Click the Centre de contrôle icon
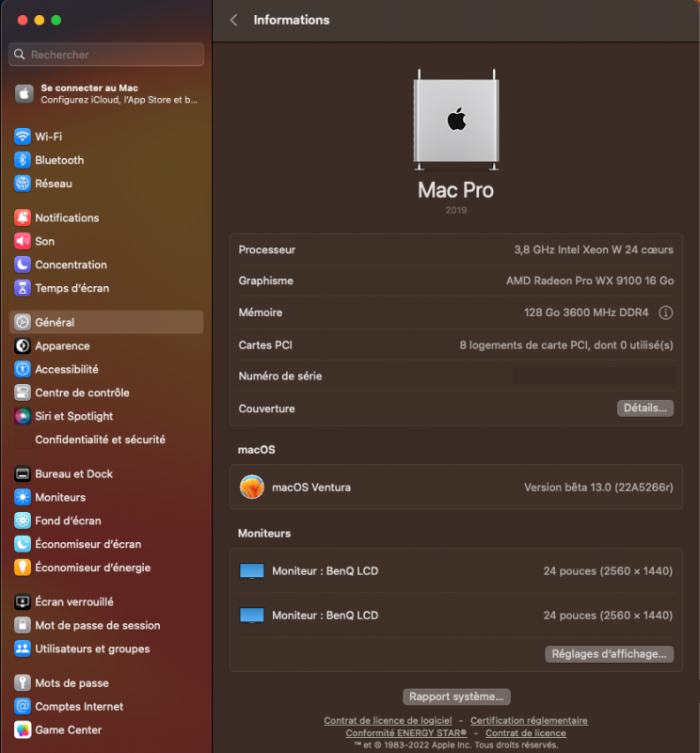Viewport: 700px width, 753px height. 23,393
